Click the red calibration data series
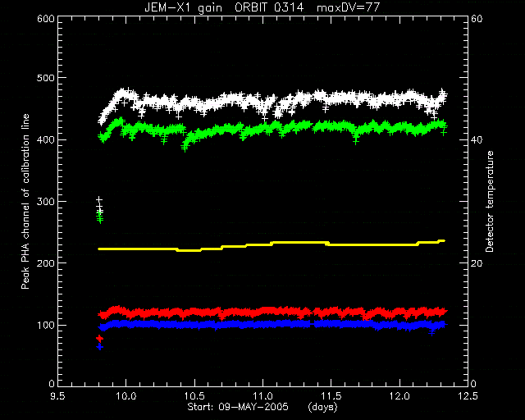The width and height of the screenshot is (525, 420). click(273, 313)
